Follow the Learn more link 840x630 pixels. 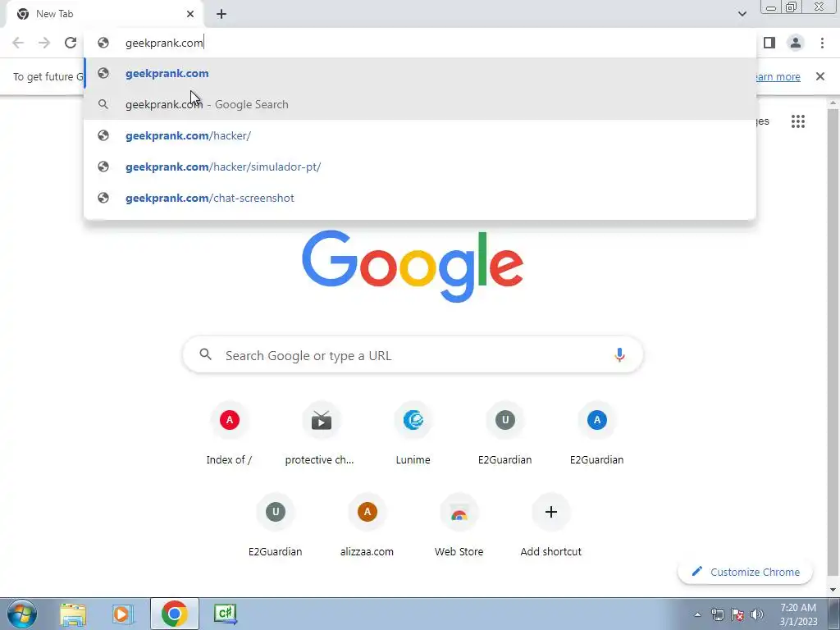point(777,76)
